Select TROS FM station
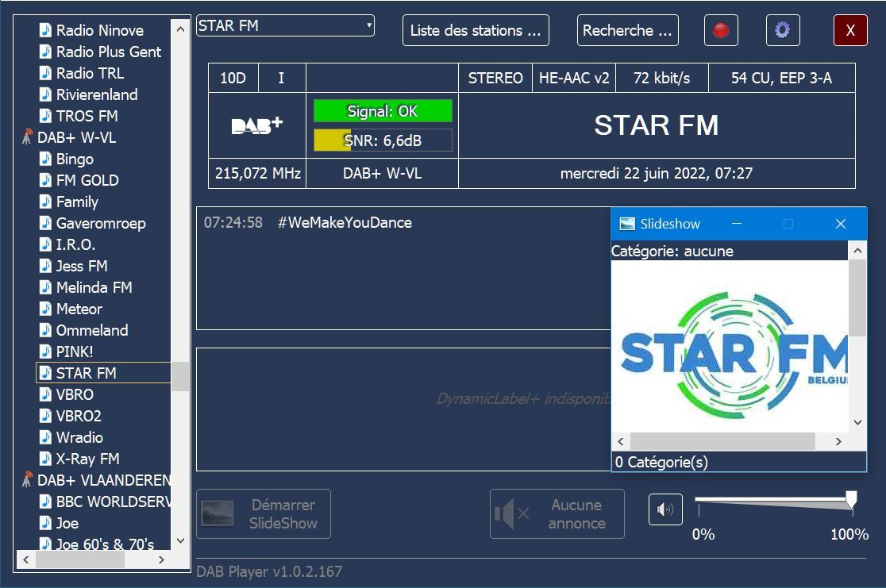The width and height of the screenshot is (886, 588). click(x=87, y=116)
